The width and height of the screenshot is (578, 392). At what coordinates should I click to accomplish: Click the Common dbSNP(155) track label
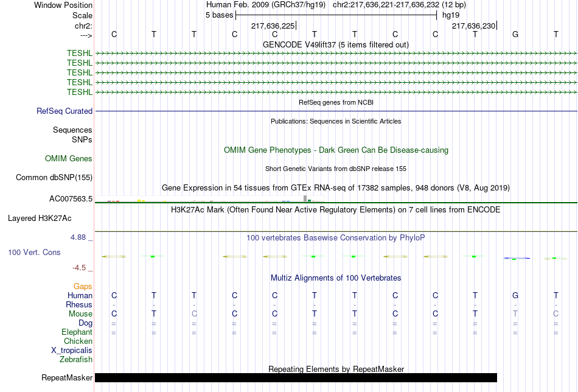[54, 177]
